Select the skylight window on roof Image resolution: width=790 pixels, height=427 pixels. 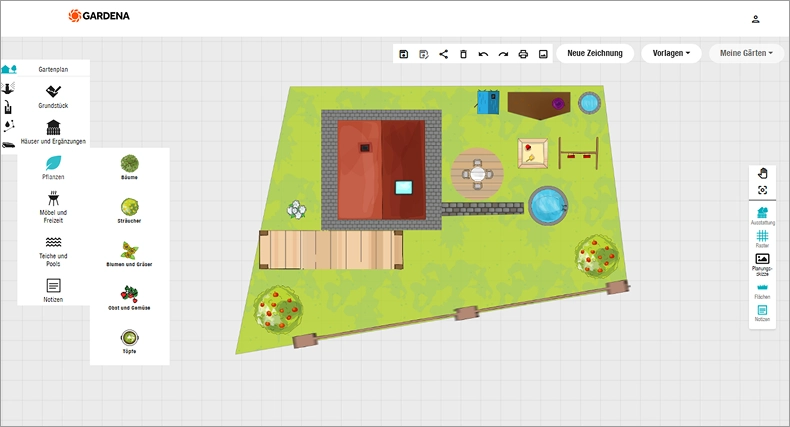(x=404, y=188)
